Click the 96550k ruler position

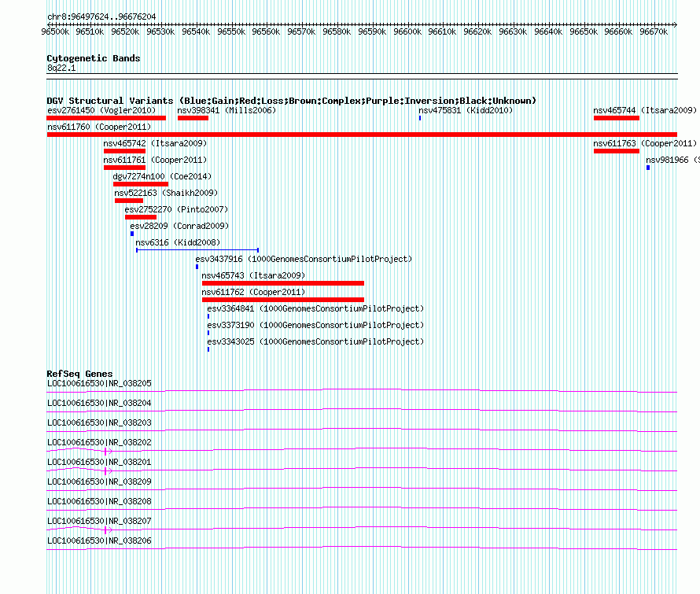[x=231, y=31]
